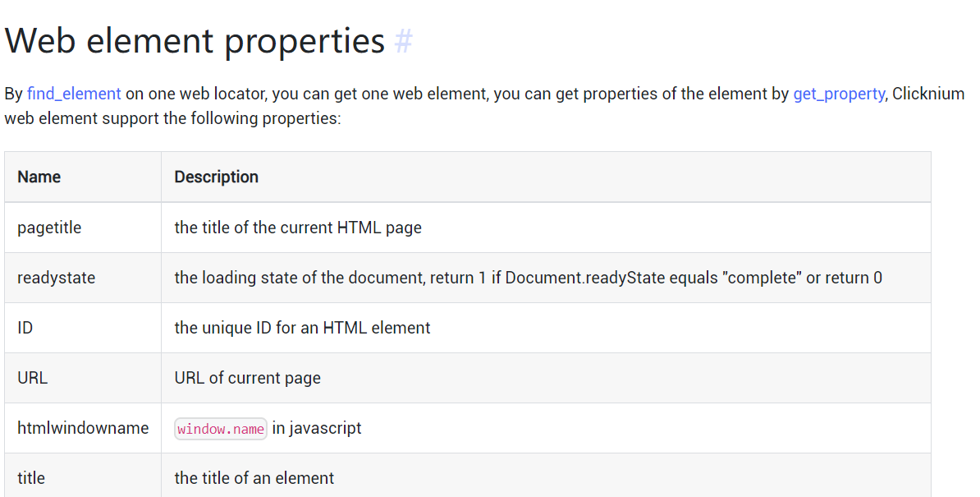Select the pagetitle property name cell
The height and width of the screenshot is (497, 980).
click(49, 228)
